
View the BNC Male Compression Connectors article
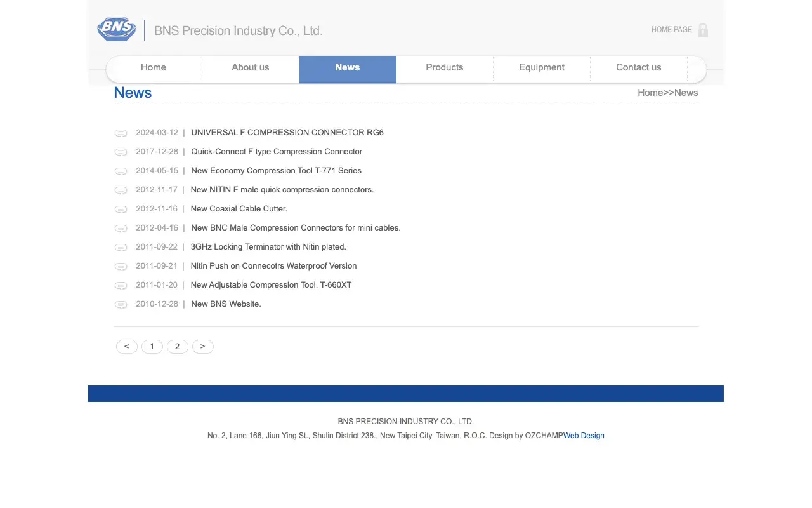click(296, 228)
